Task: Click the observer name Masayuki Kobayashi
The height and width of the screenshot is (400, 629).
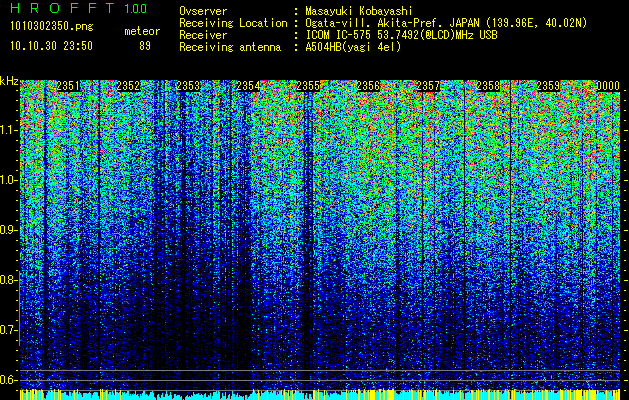Action: (x=359, y=11)
